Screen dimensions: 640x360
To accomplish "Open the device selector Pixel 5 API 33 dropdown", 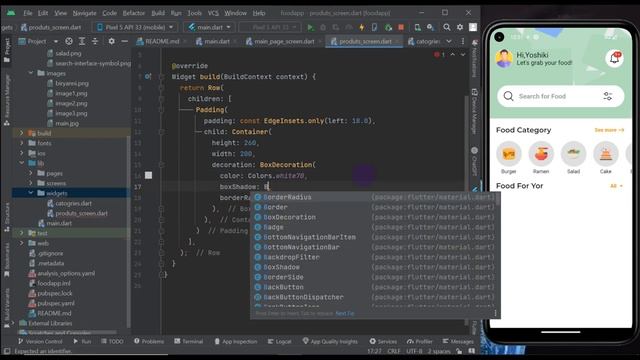I will 135,27.
